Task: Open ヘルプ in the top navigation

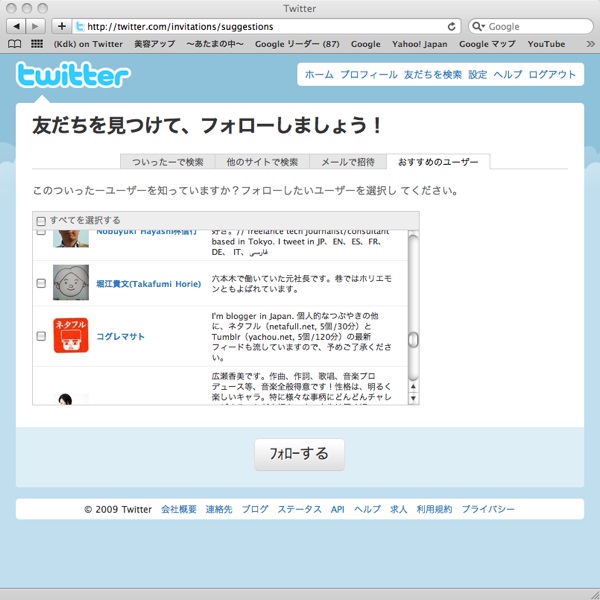Action: pos(507,75)
